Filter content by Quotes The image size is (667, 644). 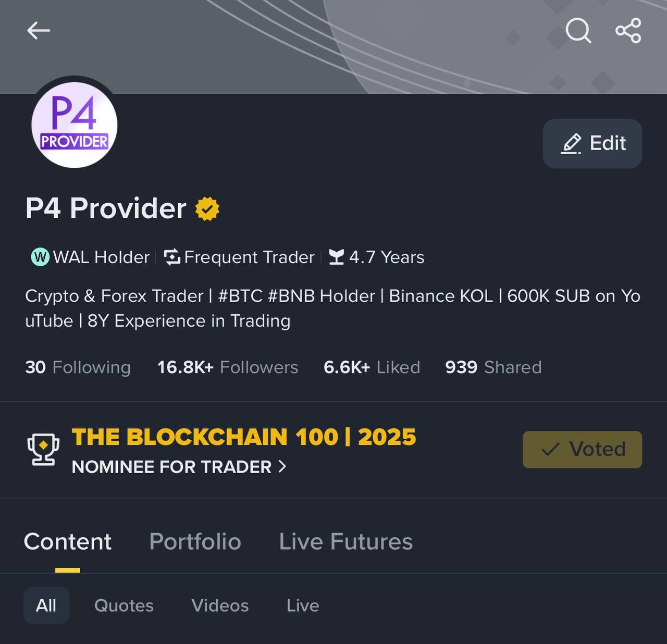coord(124,605)
